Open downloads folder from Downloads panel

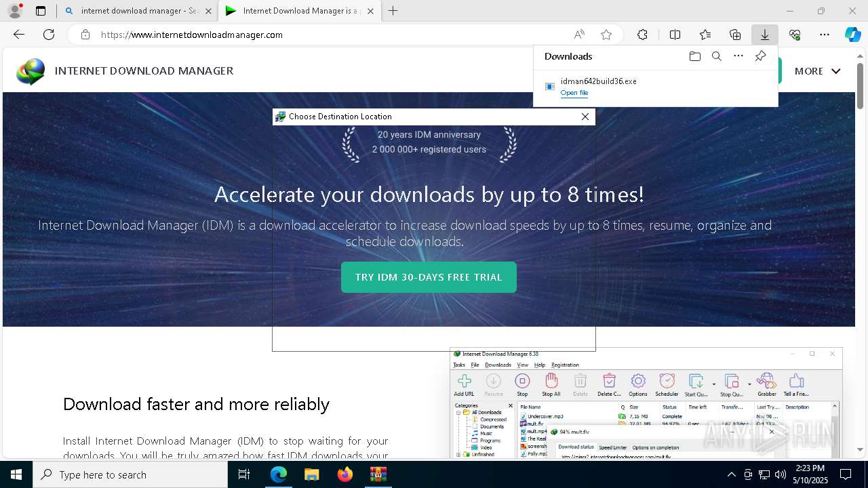[x=694, y=56]
